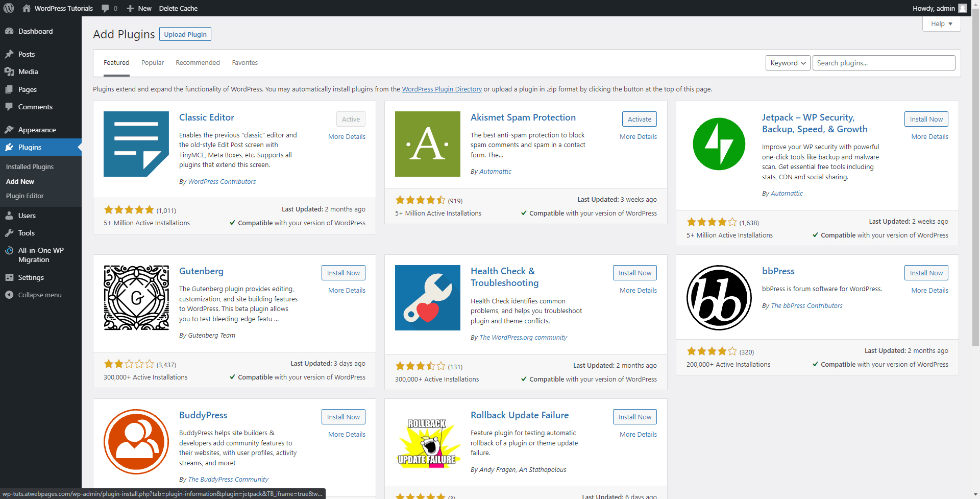Open the admin user avatar
980x499 pixels.
[x=963, y=8]
